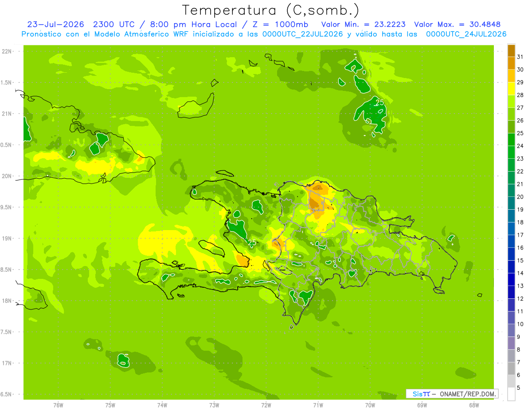Image resolution: width=532 pixels, height=411 pixels.
Task: Click the '68W' longitude label
Action: tap(474, 405)
